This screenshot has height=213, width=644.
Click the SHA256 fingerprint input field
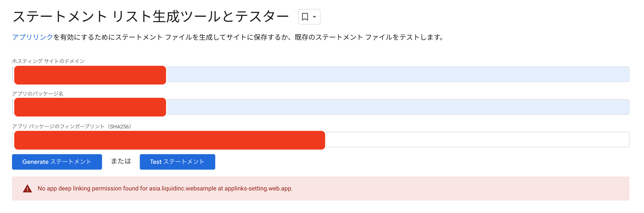click(475, 140)
